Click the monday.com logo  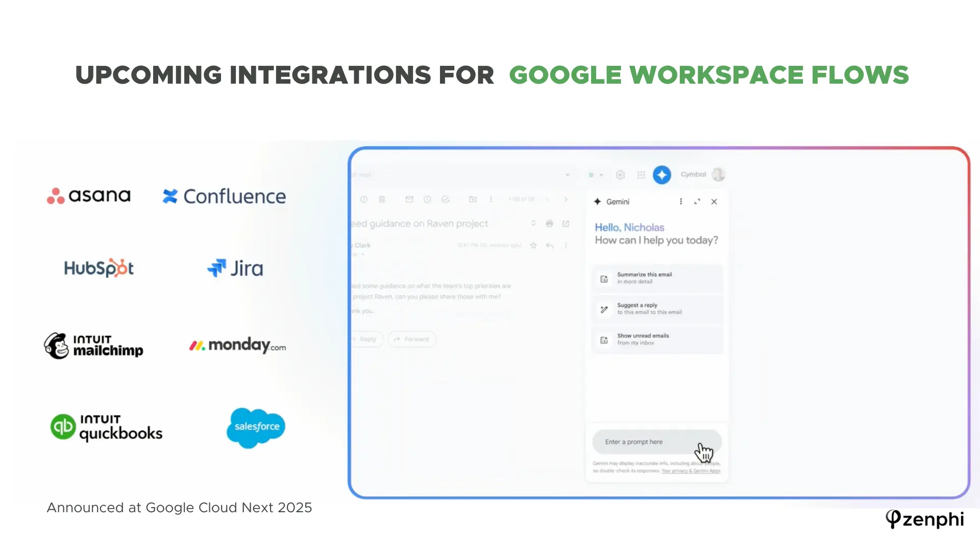point(237,345)
